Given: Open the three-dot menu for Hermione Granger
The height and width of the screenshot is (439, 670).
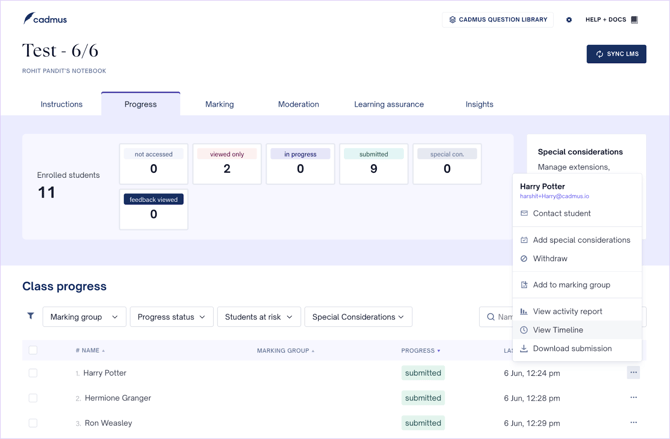Looking at the screenshot, I should (633, 398).
